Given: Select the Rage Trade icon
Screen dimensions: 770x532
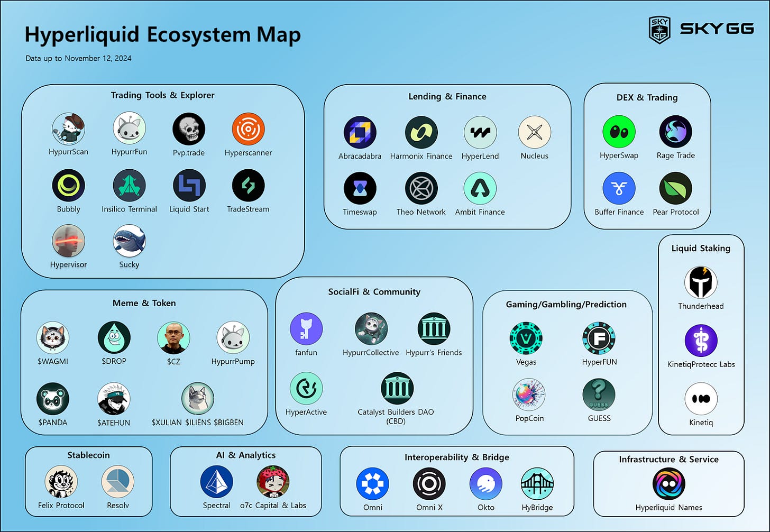Looking at the screenshot, I should click(676, 132).
